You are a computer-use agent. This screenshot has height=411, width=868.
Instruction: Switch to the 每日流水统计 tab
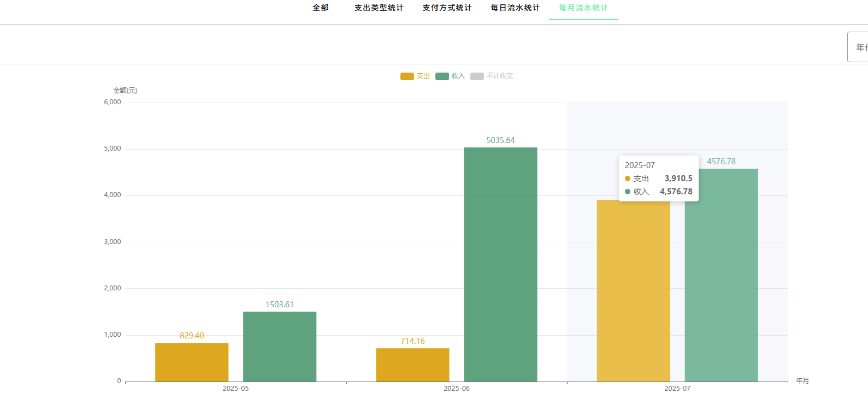pos(516,8)
